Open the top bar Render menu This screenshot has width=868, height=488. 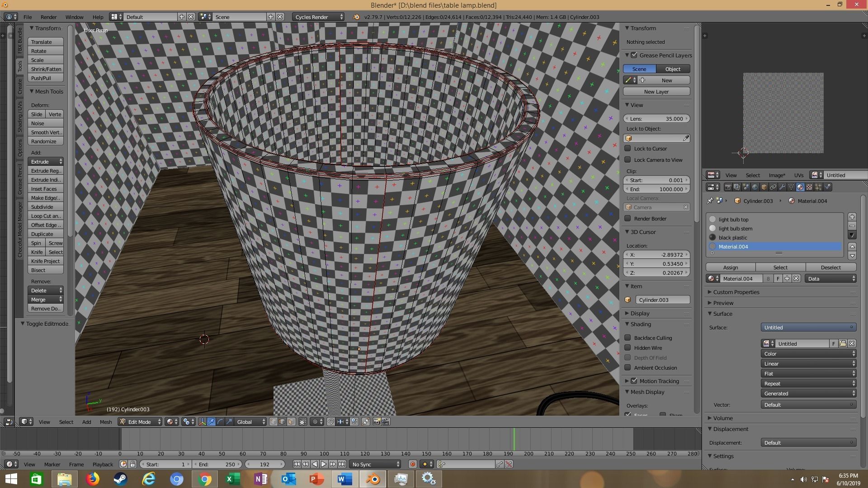[x=48, y=17]
